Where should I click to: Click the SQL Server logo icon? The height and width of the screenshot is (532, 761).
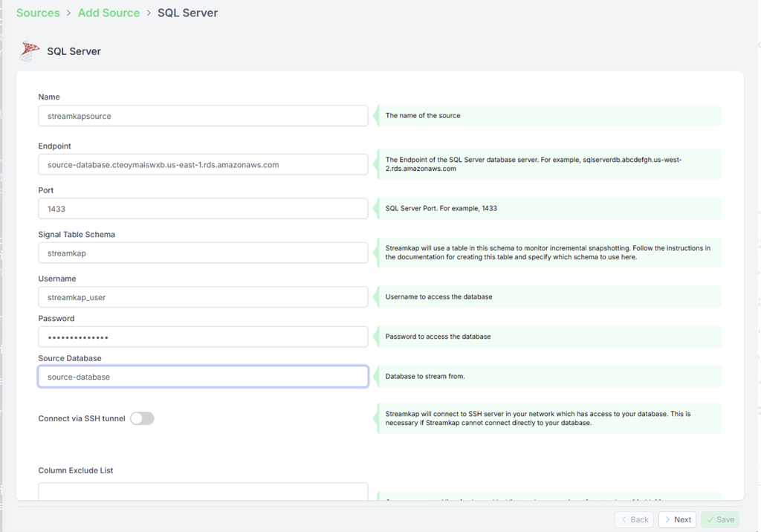click(x=28, y=51)
